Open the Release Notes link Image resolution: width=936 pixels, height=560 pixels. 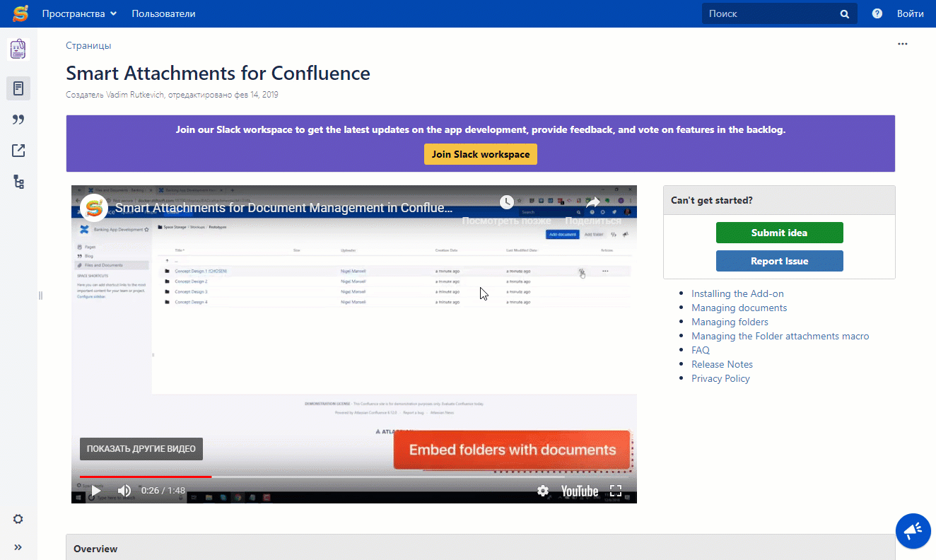722,364
